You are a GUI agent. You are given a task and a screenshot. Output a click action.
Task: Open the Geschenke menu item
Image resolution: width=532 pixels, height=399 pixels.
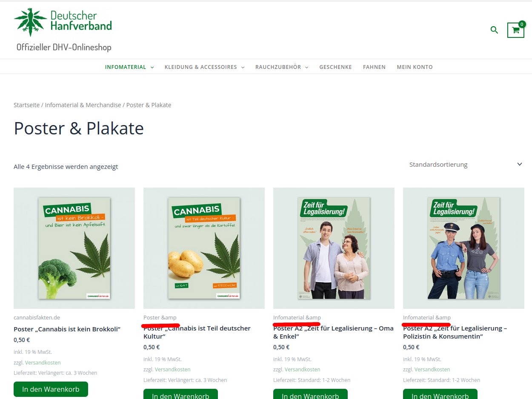tap(335, 67)
